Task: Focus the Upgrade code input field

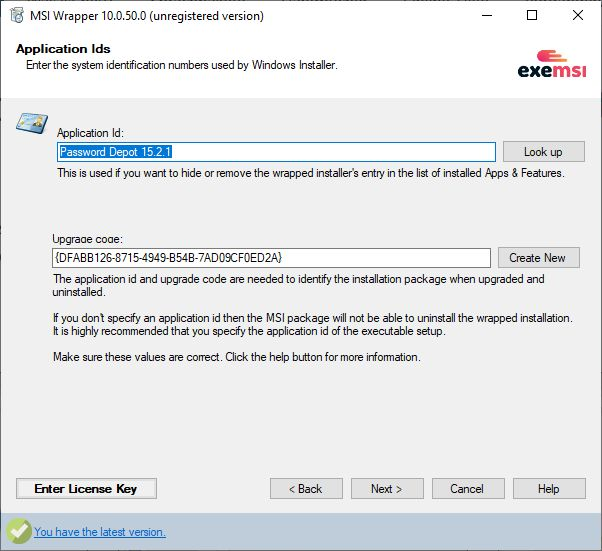Action: [271, 258]
